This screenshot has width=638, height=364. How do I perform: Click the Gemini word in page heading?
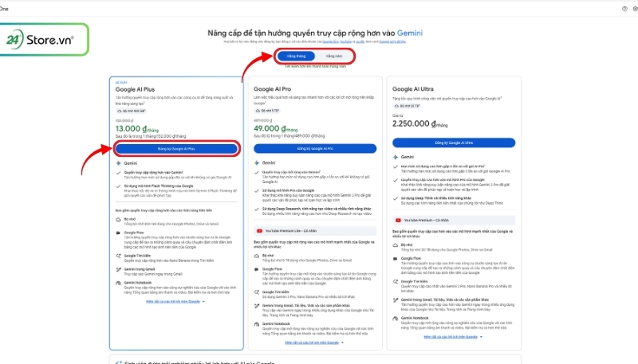click(x=410, y=33)
